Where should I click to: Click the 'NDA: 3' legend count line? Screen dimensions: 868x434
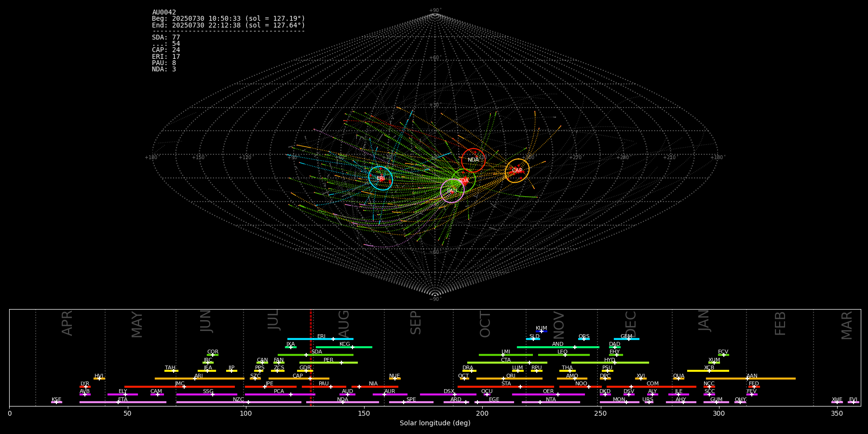click(164, 69)
